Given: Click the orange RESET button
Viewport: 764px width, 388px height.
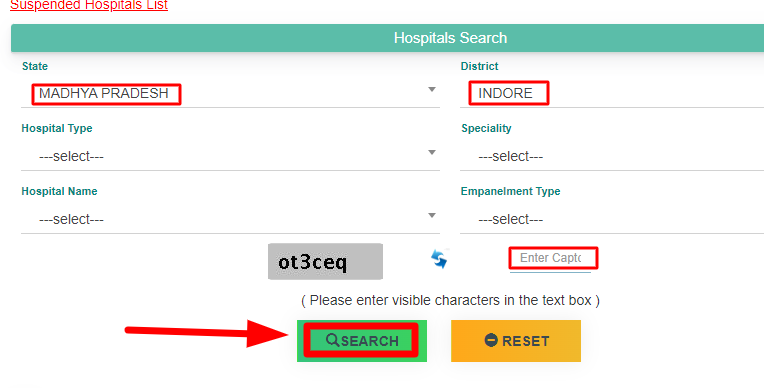Looking at the screenshot, I should (x=516, y=341).
